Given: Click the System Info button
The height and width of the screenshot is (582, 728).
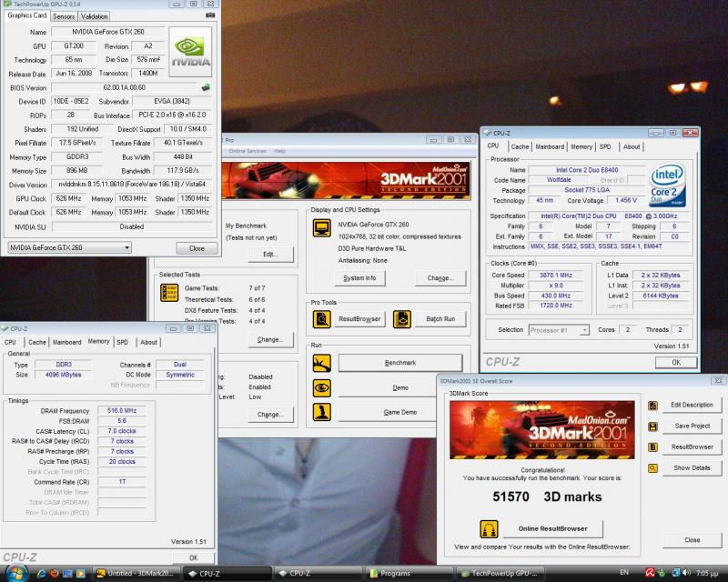Looking at the screenshot, I should click(359, 278).
